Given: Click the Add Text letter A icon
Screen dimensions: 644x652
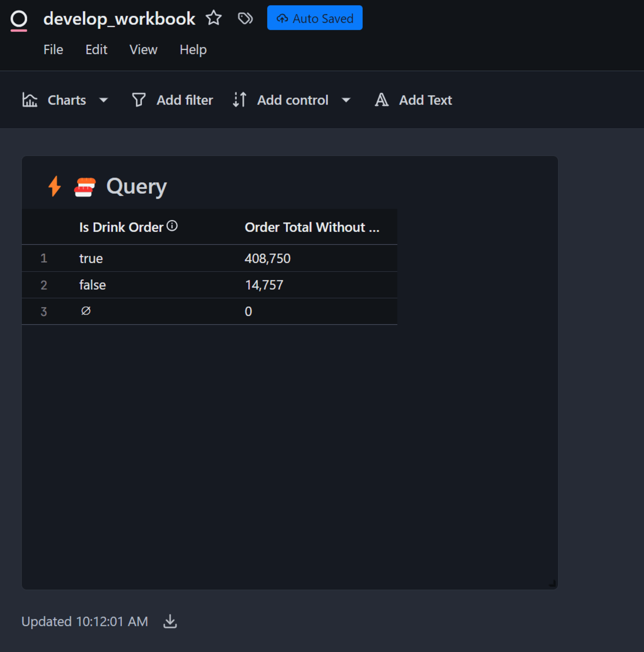Looking at the screenshot, I should pyautogui.click(x=382, y=100).
